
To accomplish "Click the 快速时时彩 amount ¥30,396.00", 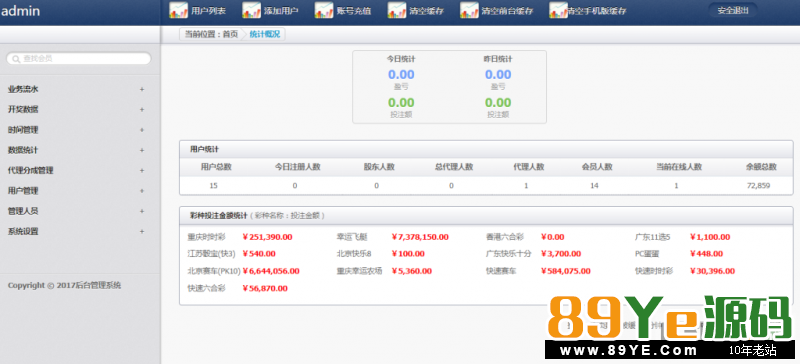I will [712, 271].
